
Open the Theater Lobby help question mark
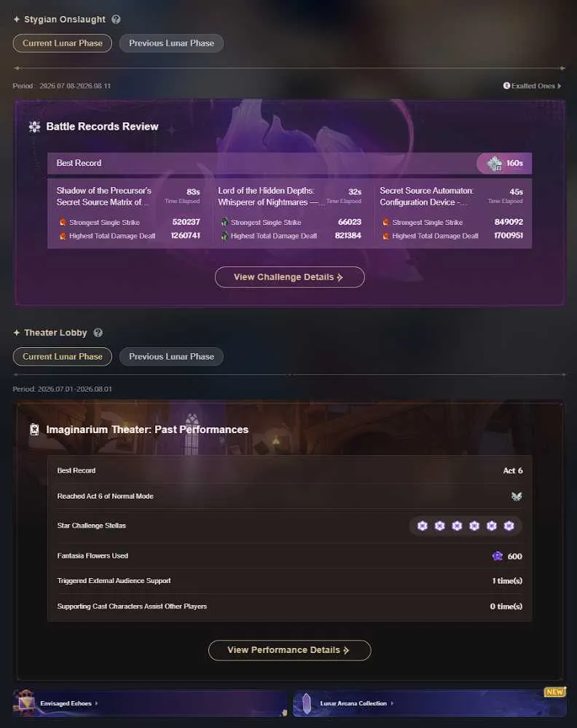[98, 333]
